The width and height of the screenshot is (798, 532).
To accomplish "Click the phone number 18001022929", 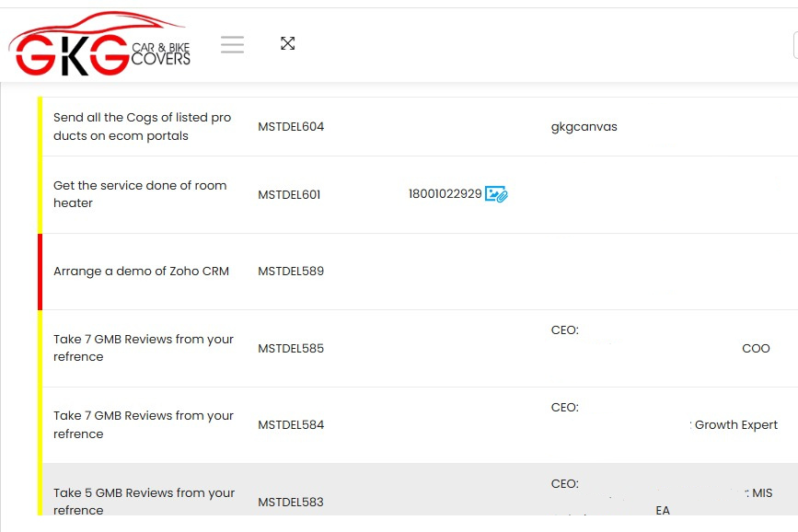I will [445, 194].
